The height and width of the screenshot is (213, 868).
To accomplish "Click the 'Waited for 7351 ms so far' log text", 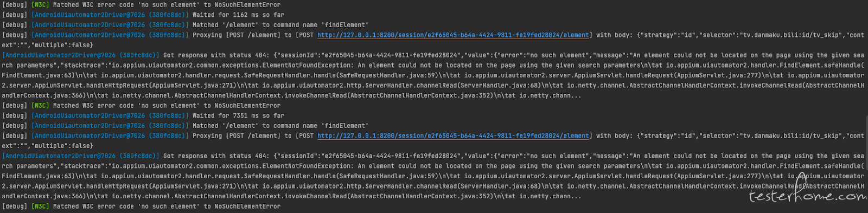I will [x=238, y=116].
